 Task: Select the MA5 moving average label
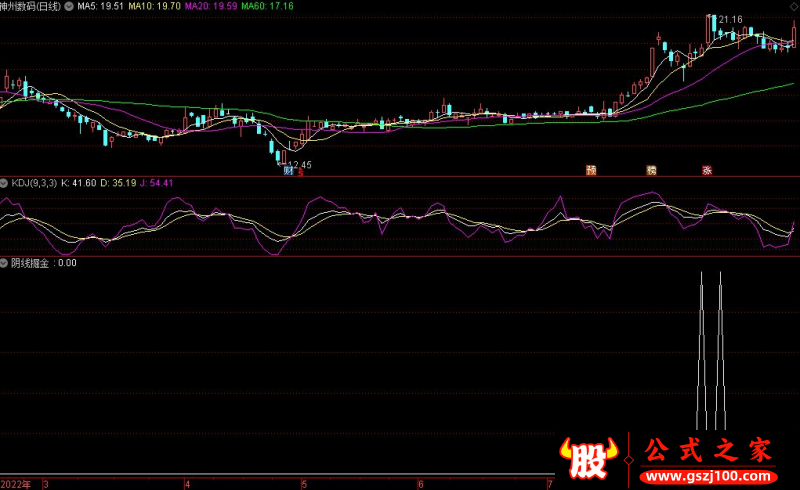click(100, 6)
